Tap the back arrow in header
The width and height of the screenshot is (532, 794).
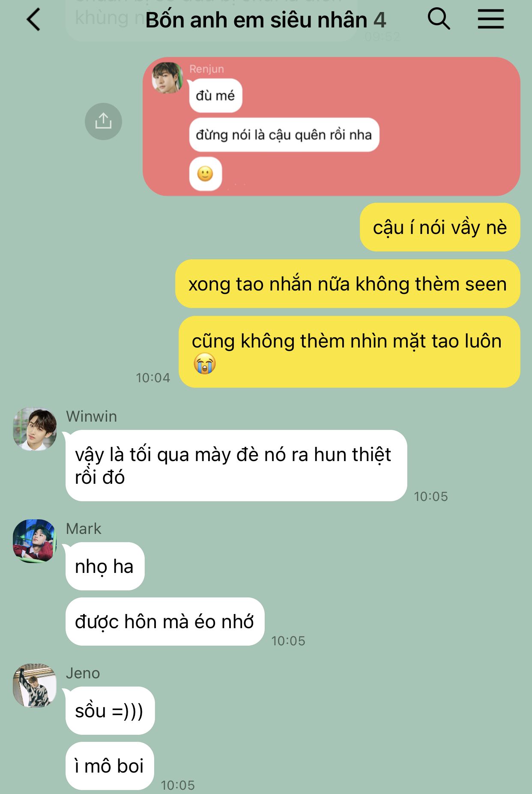coord(34,20)
